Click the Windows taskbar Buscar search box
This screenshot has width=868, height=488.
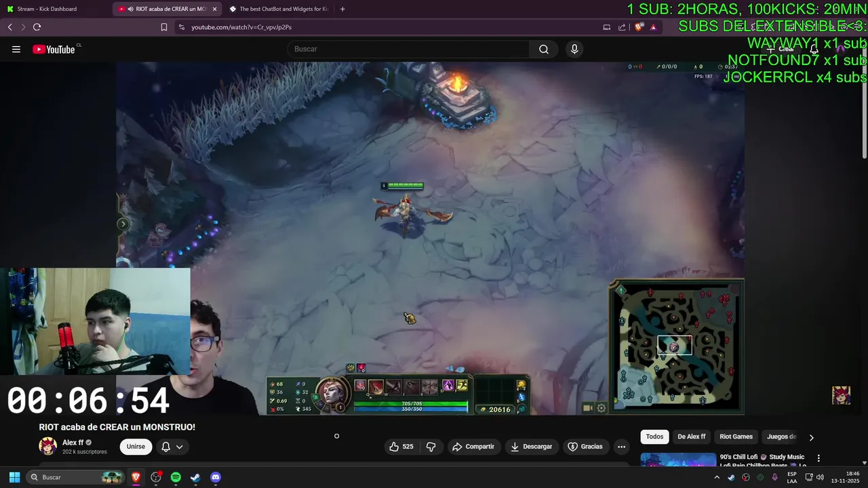[75, 477]
